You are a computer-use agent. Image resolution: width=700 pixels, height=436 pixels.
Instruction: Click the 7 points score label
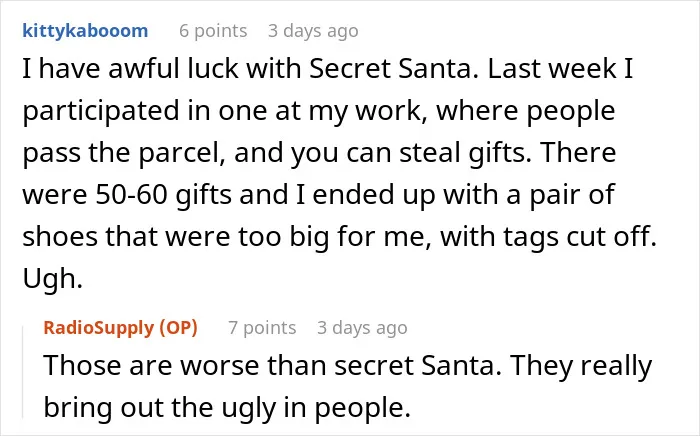pyautogui.click(x=262, y=328)
